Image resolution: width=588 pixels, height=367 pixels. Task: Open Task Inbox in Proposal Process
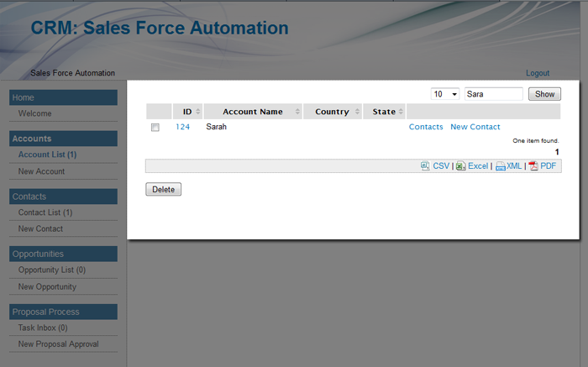pos(43,328)
